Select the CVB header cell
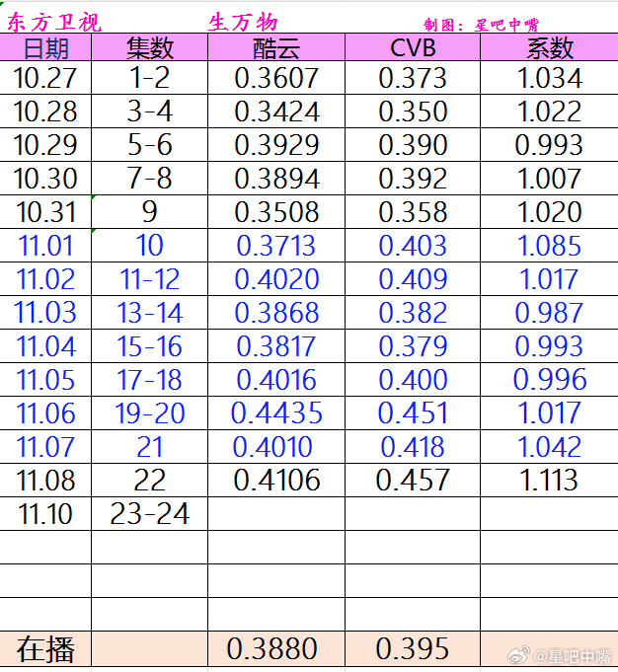Image resolution: width=618 pixels, height=672 pixels. click(413, 47)
